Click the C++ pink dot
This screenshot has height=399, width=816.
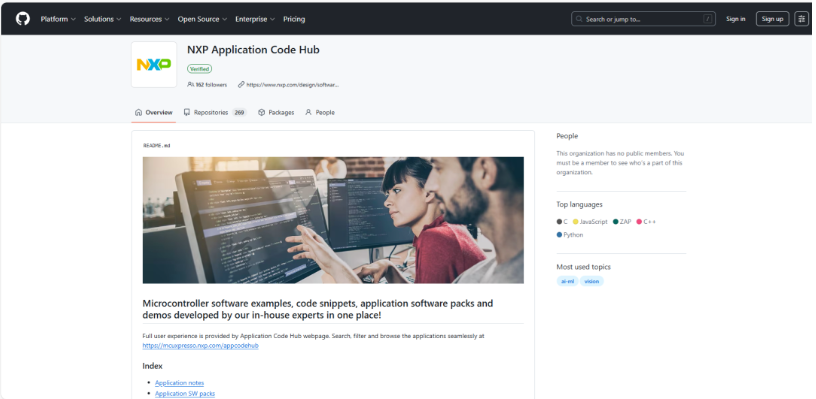(x=639, y=222)
